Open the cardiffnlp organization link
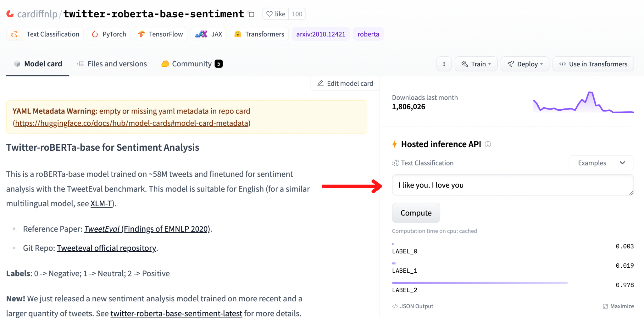 coord(37,14)
